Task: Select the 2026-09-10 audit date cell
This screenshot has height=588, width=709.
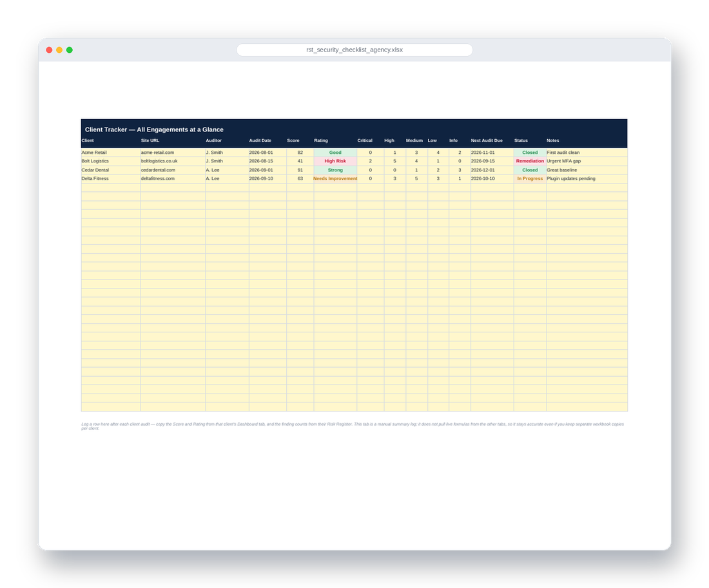Action: 267,178
